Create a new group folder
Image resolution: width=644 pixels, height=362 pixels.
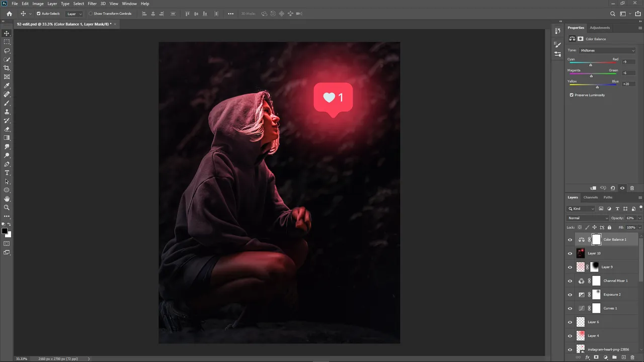(x=614, y=357)
